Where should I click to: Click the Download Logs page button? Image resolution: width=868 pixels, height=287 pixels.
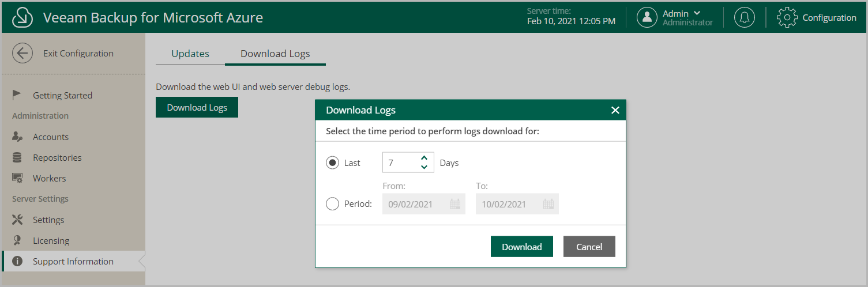tap(197, 107)
